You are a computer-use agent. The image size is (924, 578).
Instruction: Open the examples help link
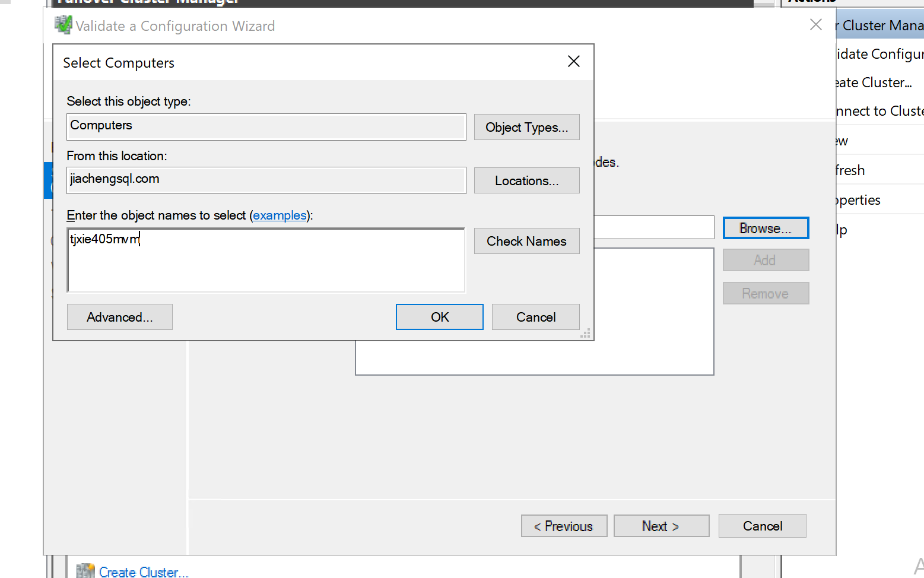[x=280, y=215]
